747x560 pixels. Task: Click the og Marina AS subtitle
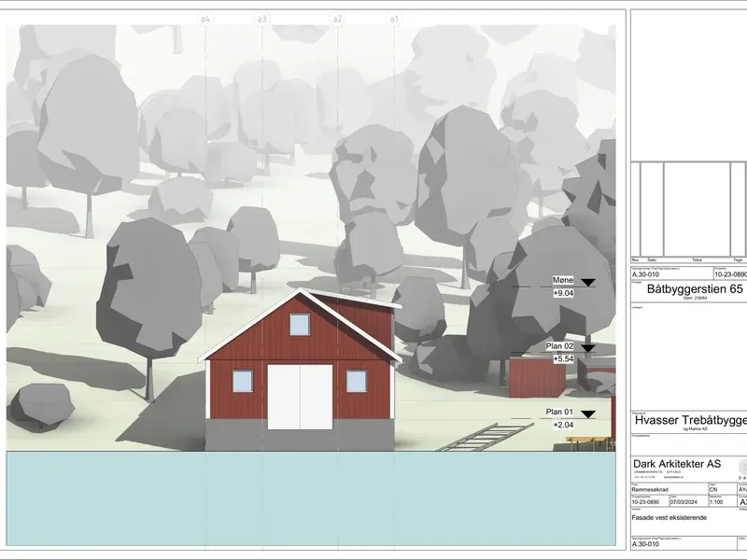coord(696,429)
